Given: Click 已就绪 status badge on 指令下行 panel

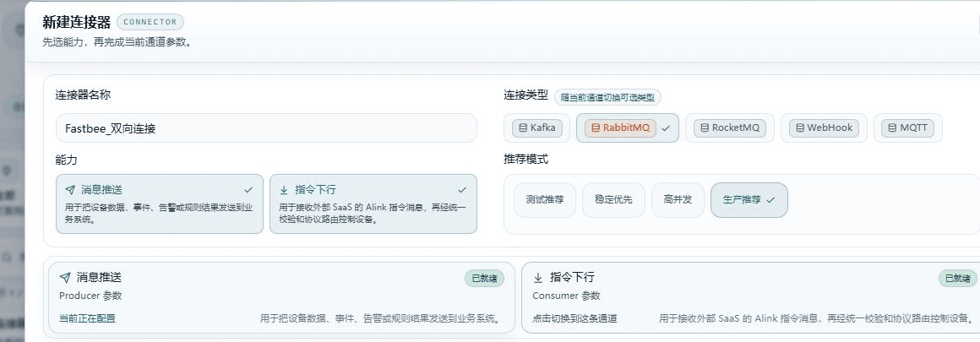Looking at the screenshot, I should [x=958, y=278].
